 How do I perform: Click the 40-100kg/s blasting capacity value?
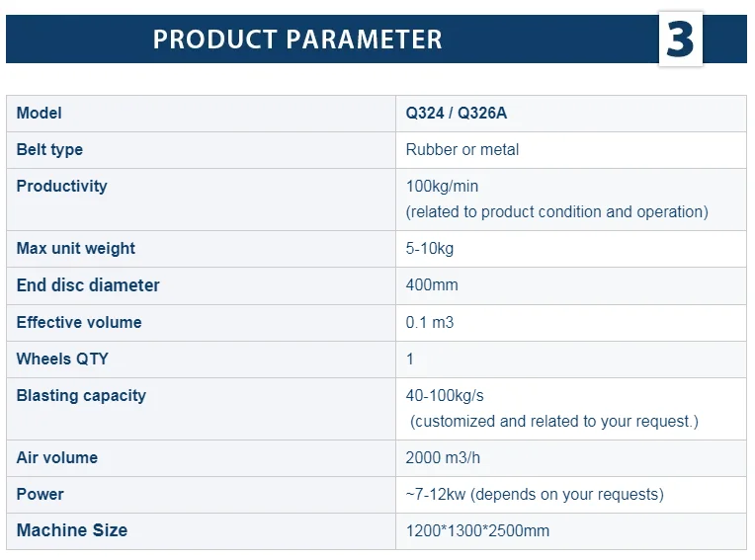point(445,396)
